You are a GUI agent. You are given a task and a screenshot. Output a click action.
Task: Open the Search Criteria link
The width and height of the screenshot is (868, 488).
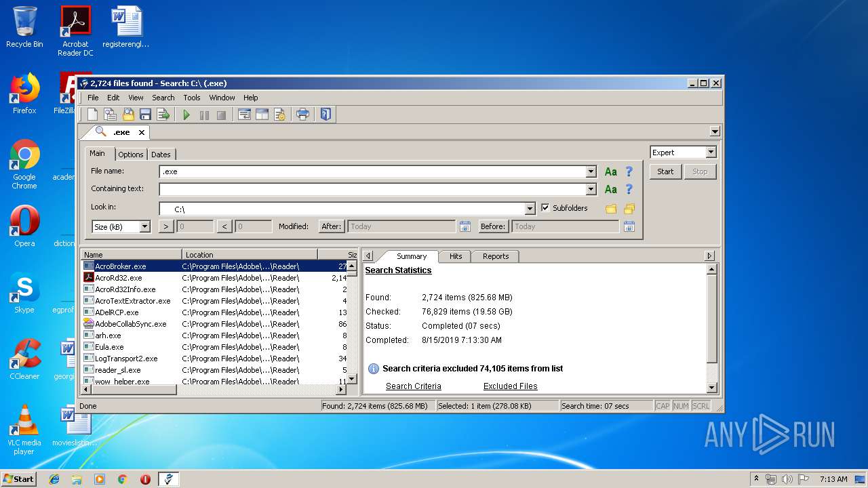(414, 386)
